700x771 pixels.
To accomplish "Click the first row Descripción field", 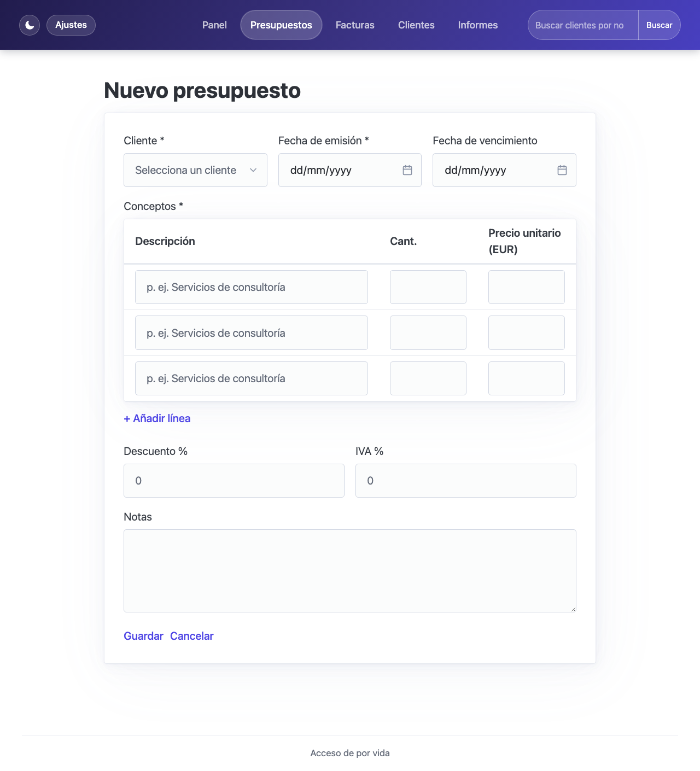I will tap(252, 287).
